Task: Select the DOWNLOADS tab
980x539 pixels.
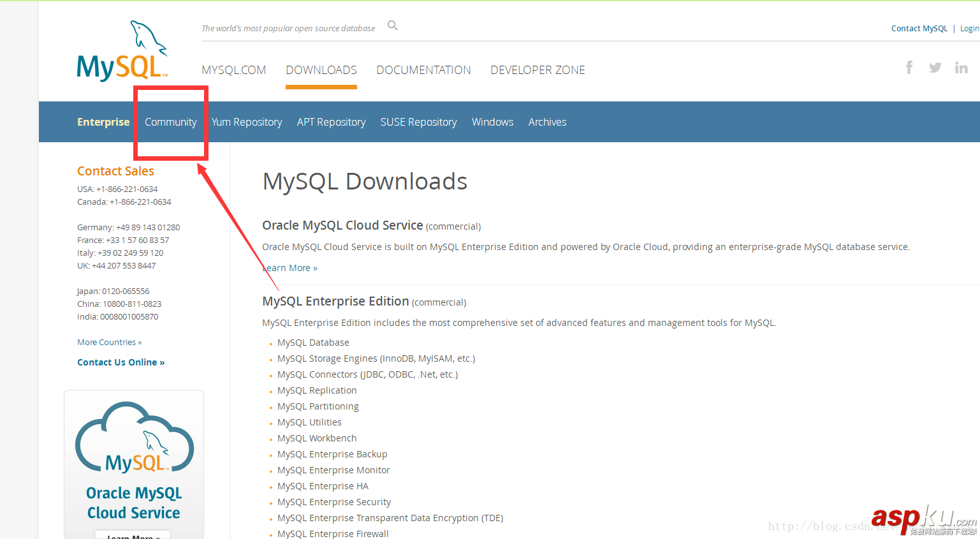Action: tap(321, 70)
